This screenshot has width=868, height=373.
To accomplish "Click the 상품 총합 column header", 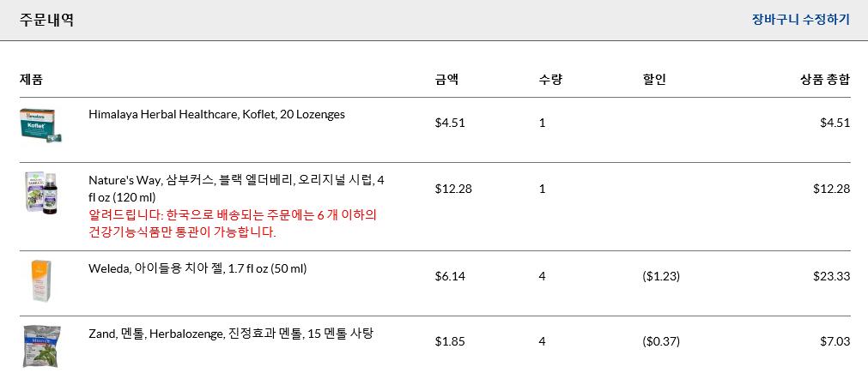I will (x=824, y=80).
